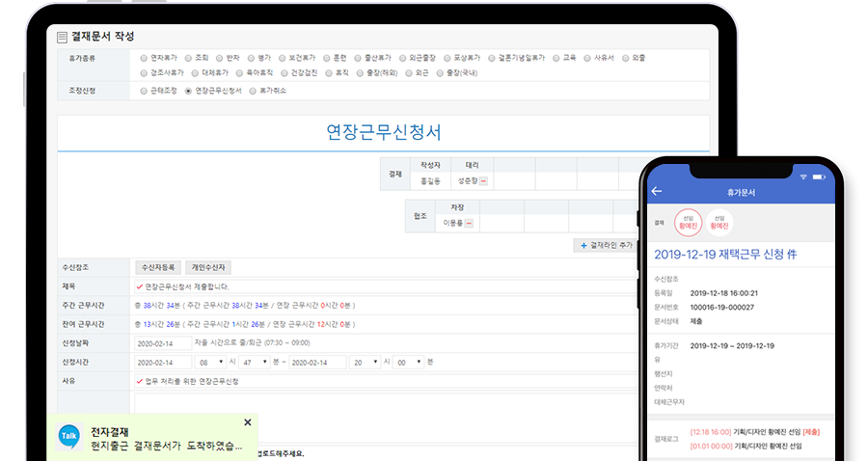Click the Talk notification icon
This screenshot has width=868, height=461.
[69, 437]
